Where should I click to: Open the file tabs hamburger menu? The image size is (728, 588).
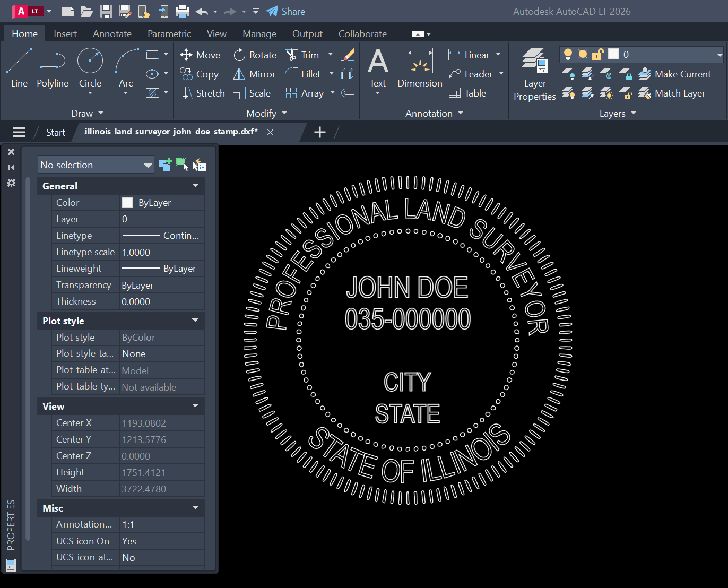pyautogui.click(x=19, y=132)
